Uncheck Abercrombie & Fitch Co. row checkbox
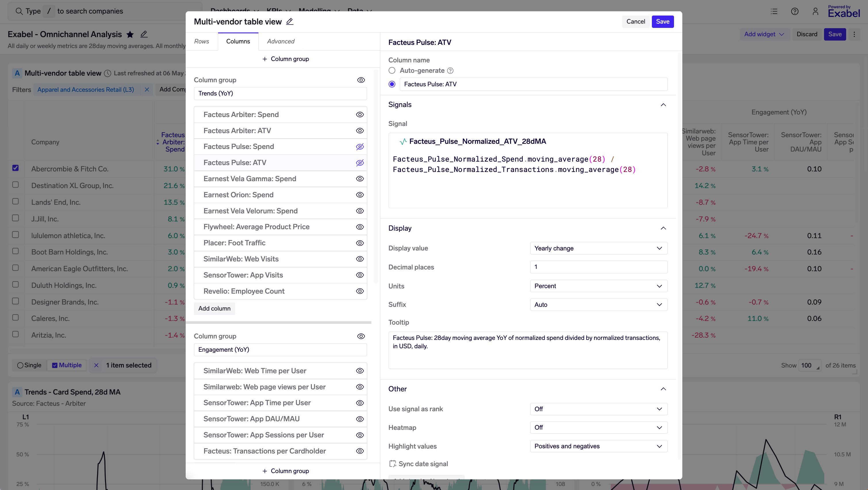868x490 pixels. pyautogui.click(x=16, y=168)
